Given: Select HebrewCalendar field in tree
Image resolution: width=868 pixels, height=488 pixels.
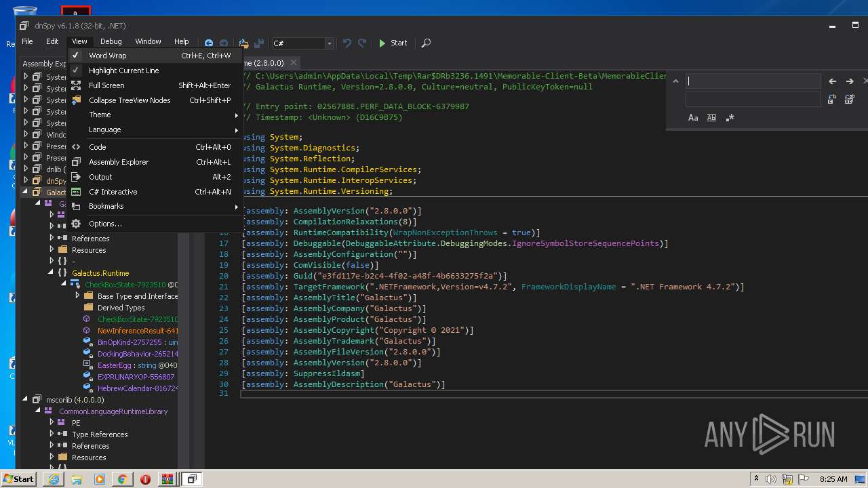Looking at the screenshot, I should (138, 388).
